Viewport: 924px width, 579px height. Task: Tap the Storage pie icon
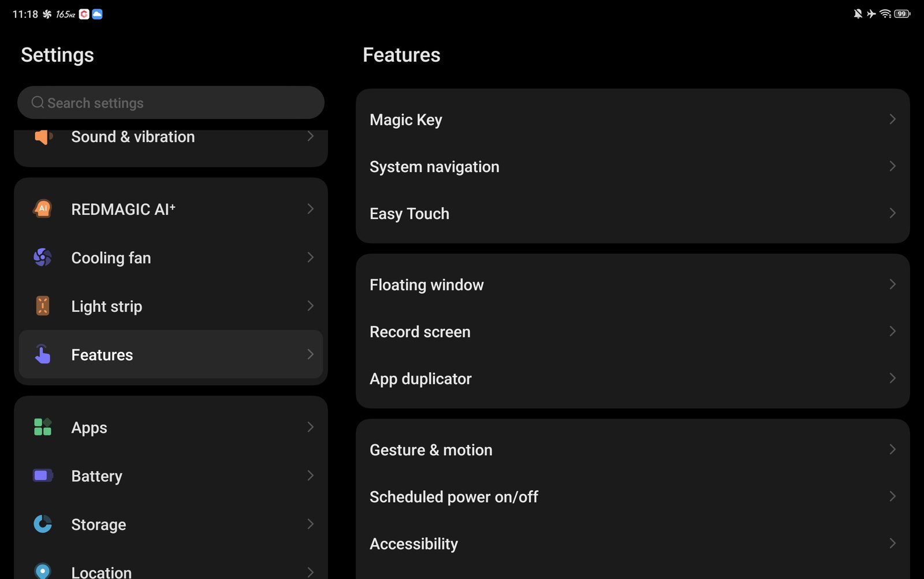coord(43,524)
